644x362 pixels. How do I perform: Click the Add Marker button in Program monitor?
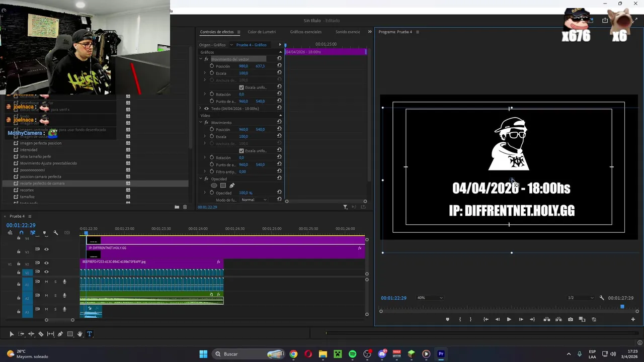pyautogui.click(x=447, y=319)
